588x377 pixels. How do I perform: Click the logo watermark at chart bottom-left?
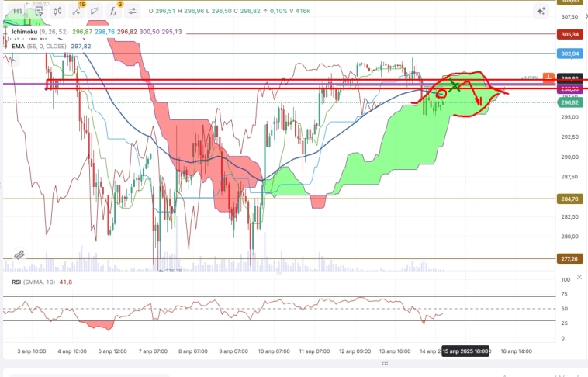click(19, 254)
